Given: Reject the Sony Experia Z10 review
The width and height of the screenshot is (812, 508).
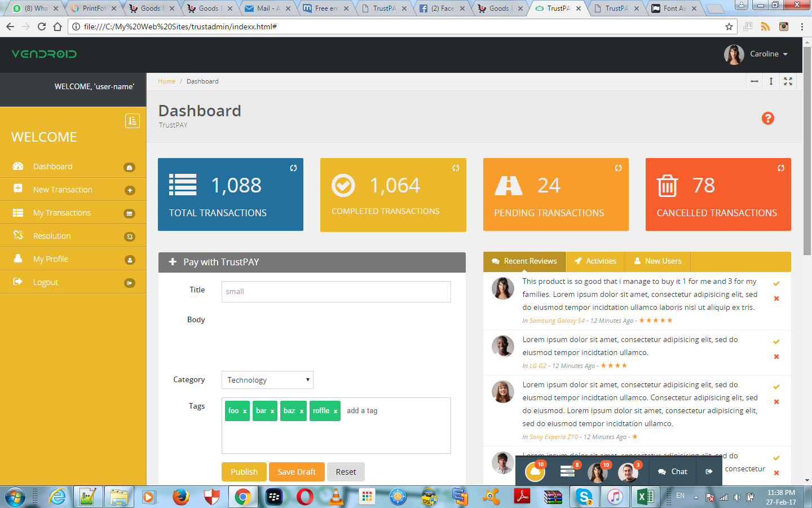Looking at the screenshot, I should pyautogui.click(x=776, y=402).
